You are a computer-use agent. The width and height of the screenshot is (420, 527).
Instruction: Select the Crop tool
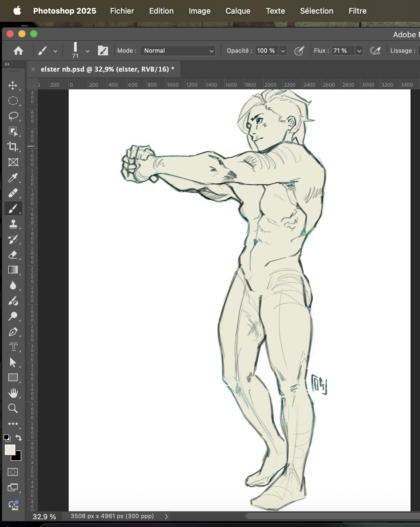tap(13, 146)
